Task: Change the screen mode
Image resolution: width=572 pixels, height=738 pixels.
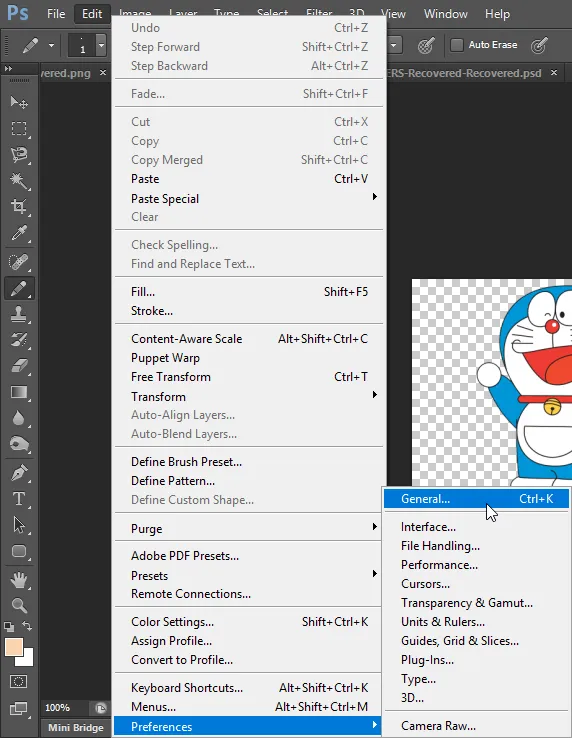Action: tap(19, 708)
